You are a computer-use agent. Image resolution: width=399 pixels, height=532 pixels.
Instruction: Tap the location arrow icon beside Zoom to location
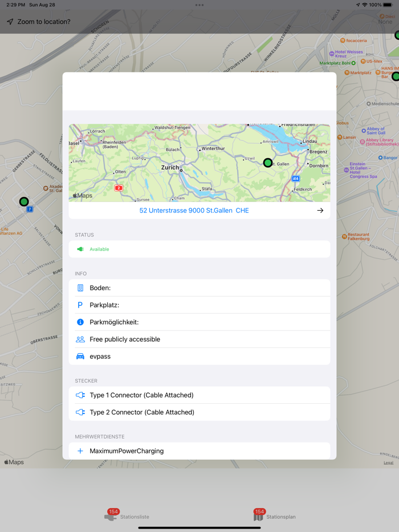(x=10, y=22)
